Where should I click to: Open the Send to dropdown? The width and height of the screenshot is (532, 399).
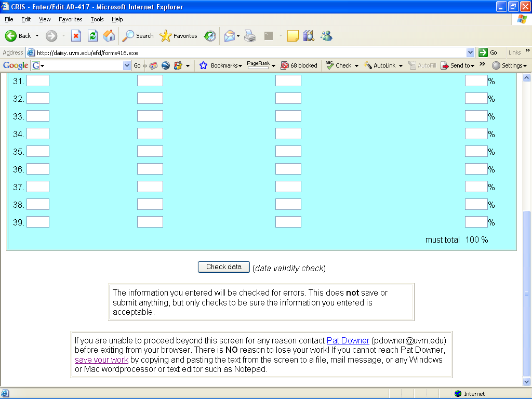[458, 65]
